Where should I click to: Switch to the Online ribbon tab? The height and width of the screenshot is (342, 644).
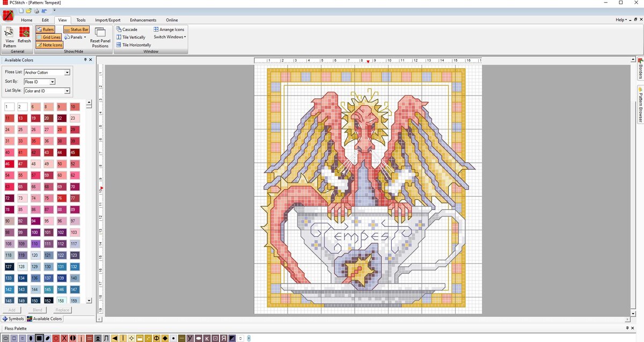172,20
